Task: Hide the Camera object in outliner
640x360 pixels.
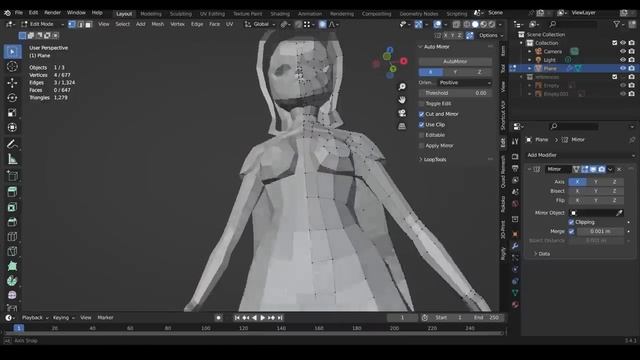Action: (x=623, y=51)
